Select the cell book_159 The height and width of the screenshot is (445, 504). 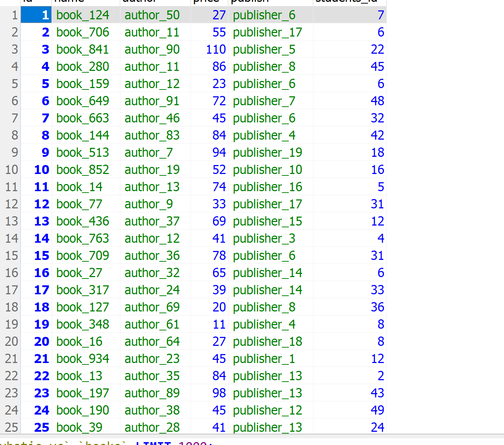86,83
